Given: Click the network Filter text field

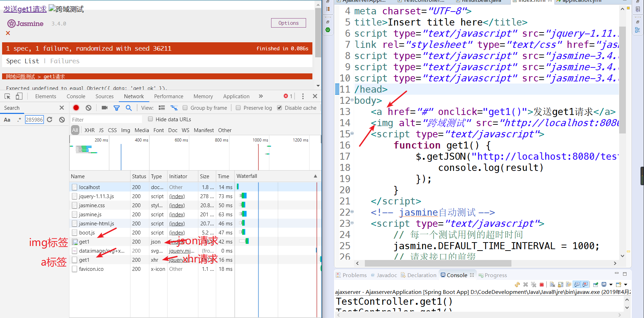Looking at the screenshot, I should 106,120.
